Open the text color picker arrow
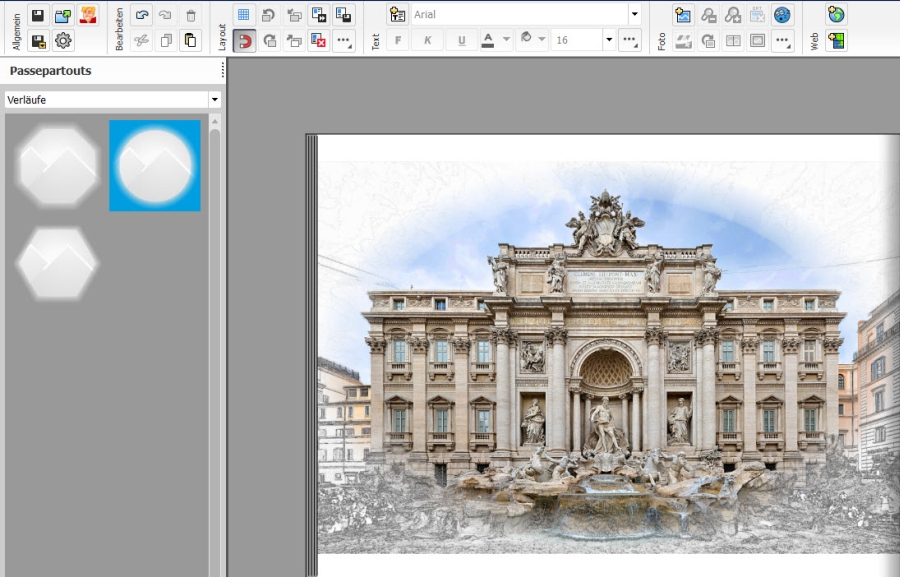Image resolution: width=900 pixels, height=577 pixels. (506, 41)
